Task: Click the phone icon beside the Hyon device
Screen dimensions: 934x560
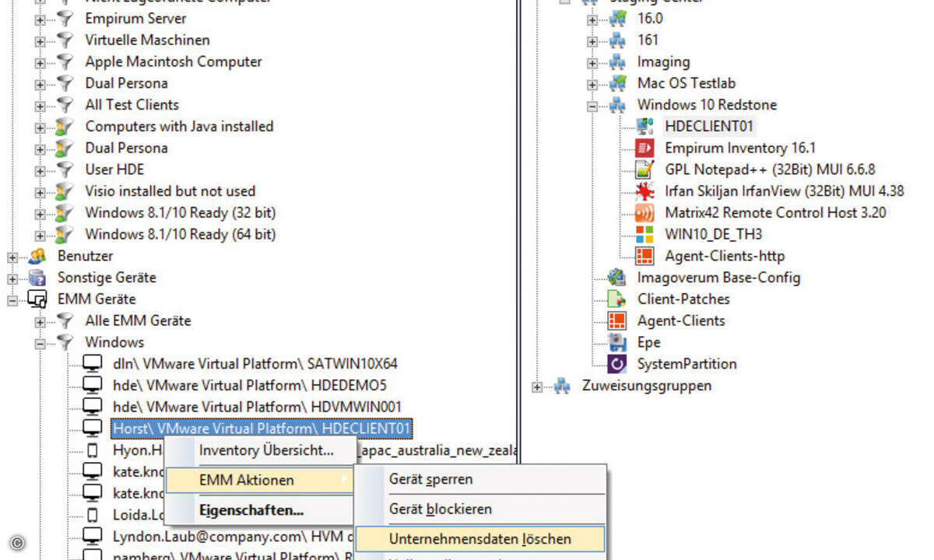Action: click(93, 450)
